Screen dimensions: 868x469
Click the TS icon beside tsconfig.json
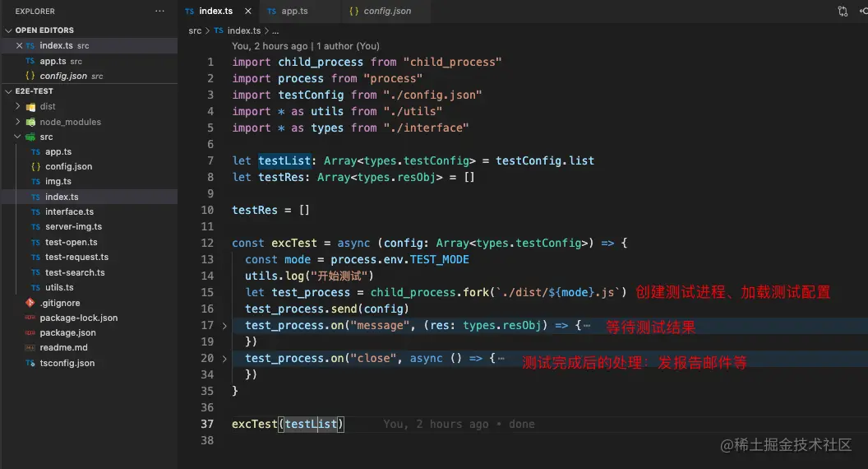(30, 363)
